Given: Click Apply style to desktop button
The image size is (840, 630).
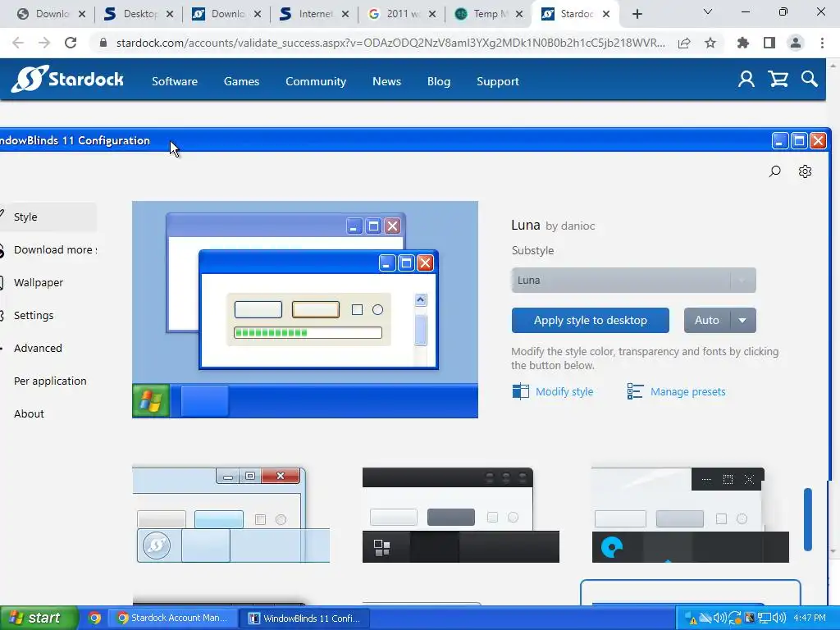Looking at the screenshot, I should click(591, 321).
